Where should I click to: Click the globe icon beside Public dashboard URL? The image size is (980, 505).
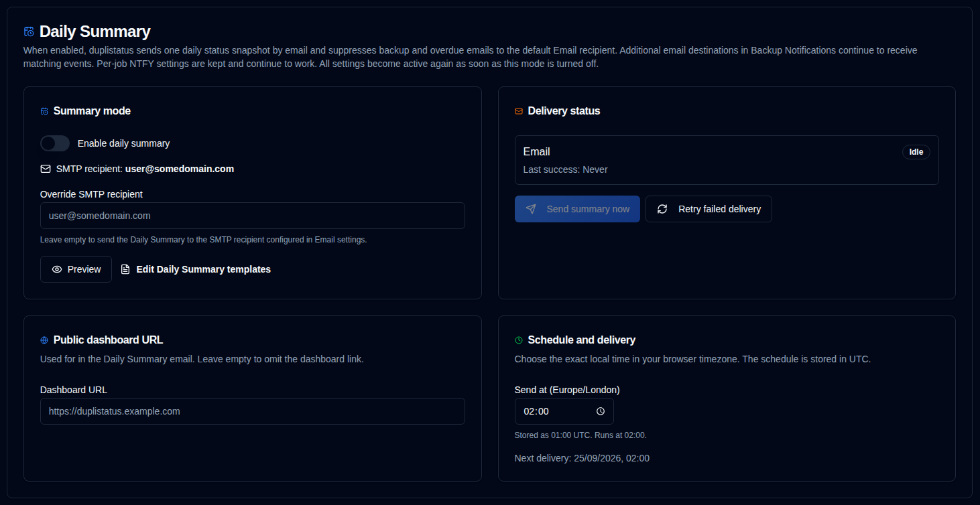coord(44,340)
